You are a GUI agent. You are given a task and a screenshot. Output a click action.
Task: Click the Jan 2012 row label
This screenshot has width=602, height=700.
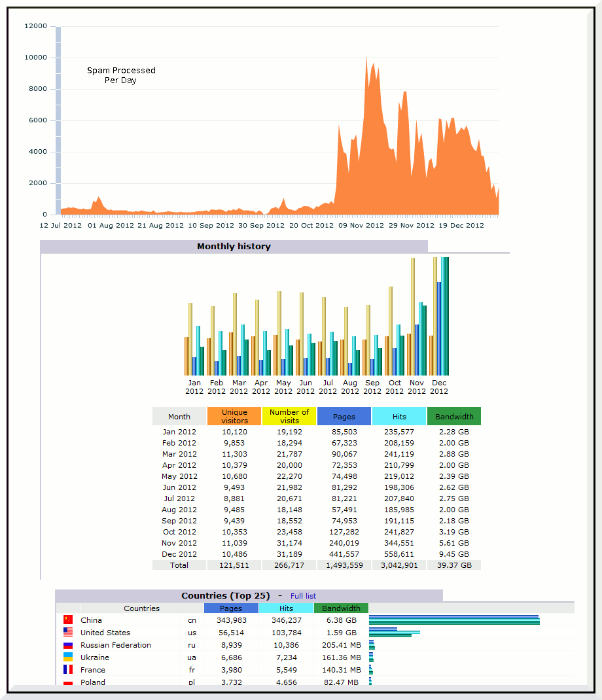(179, 432)
